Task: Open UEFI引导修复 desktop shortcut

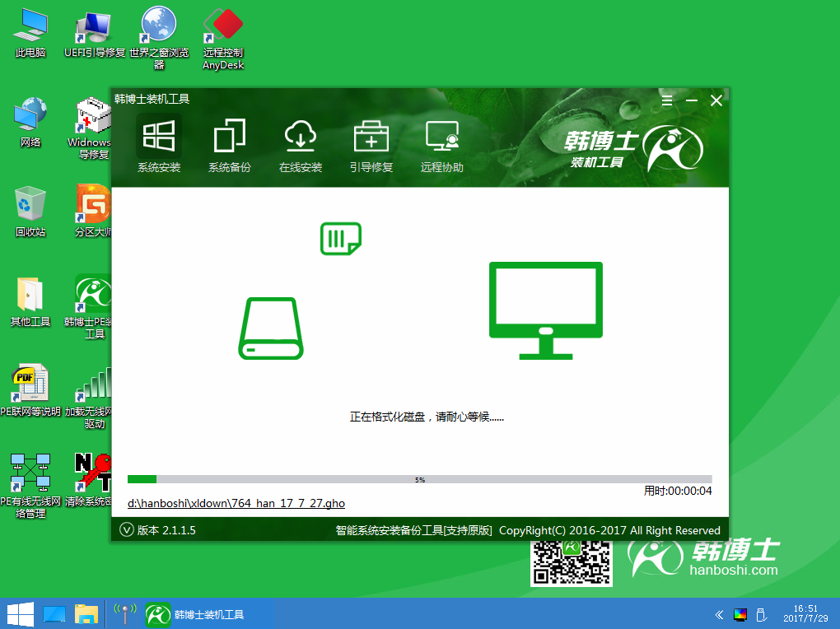Action: coord(94,33)
